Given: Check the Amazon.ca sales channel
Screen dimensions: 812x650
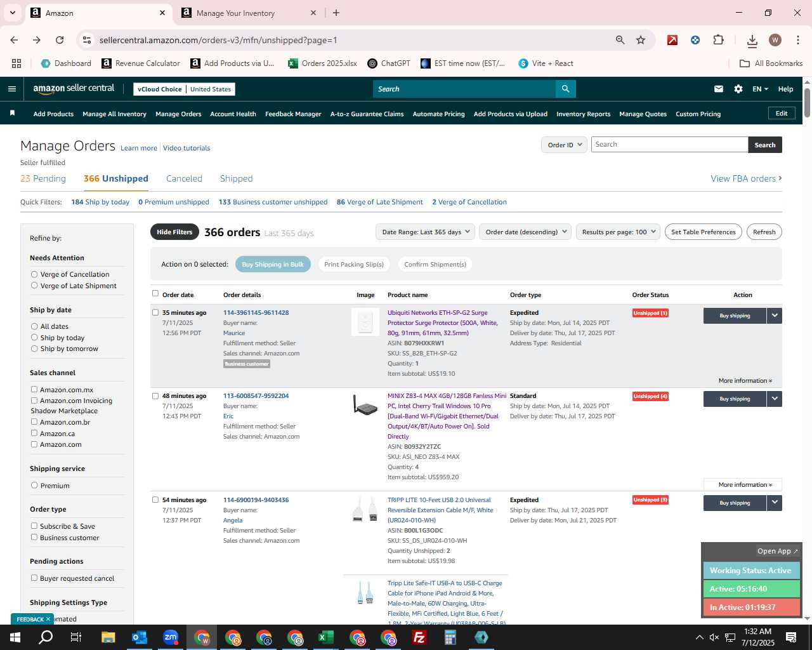Looking at the screenshot, I should [x=34, y=434].
